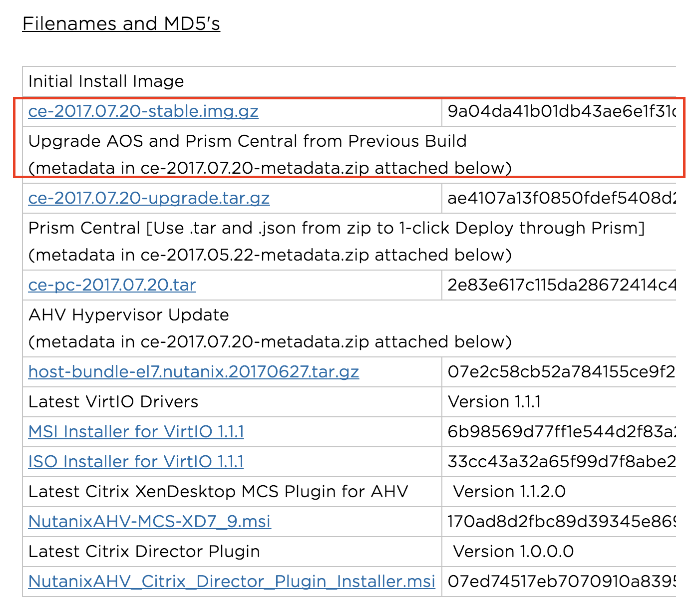The height and width of the screenshot is (613, 700).
Task: Download the NutanixAHV-MCS-XD7_9.msi file
Action: 149,522
